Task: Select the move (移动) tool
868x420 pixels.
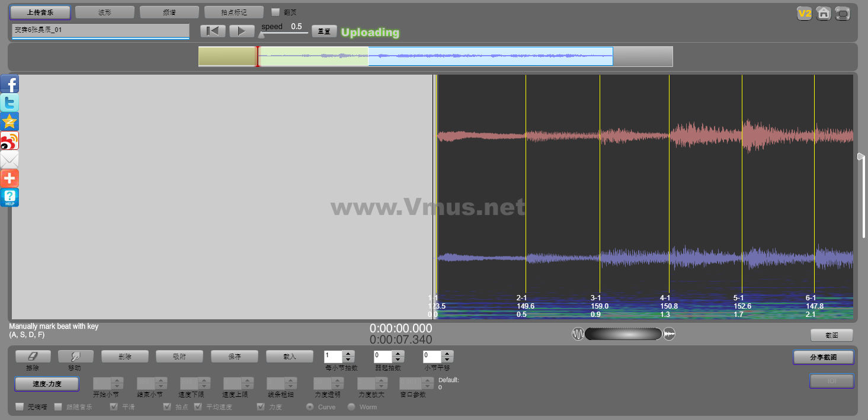Action: (75, 356)
